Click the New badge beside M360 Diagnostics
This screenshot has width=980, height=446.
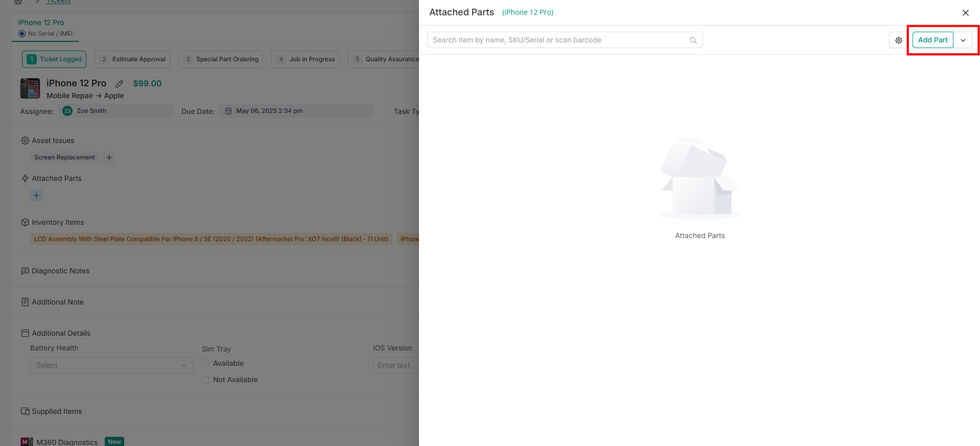114,442
